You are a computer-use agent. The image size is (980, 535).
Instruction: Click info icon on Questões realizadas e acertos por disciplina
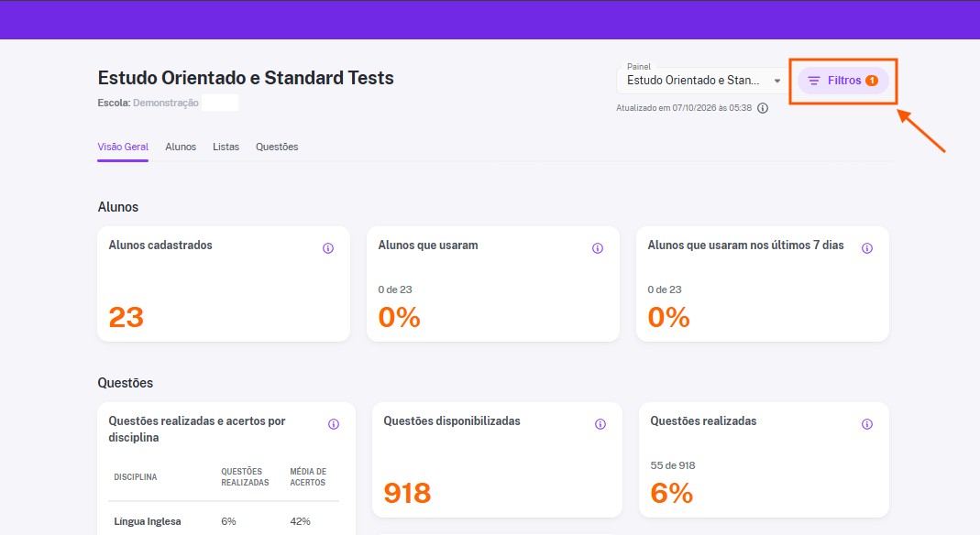pyautogui.click(x=334, y=424)
